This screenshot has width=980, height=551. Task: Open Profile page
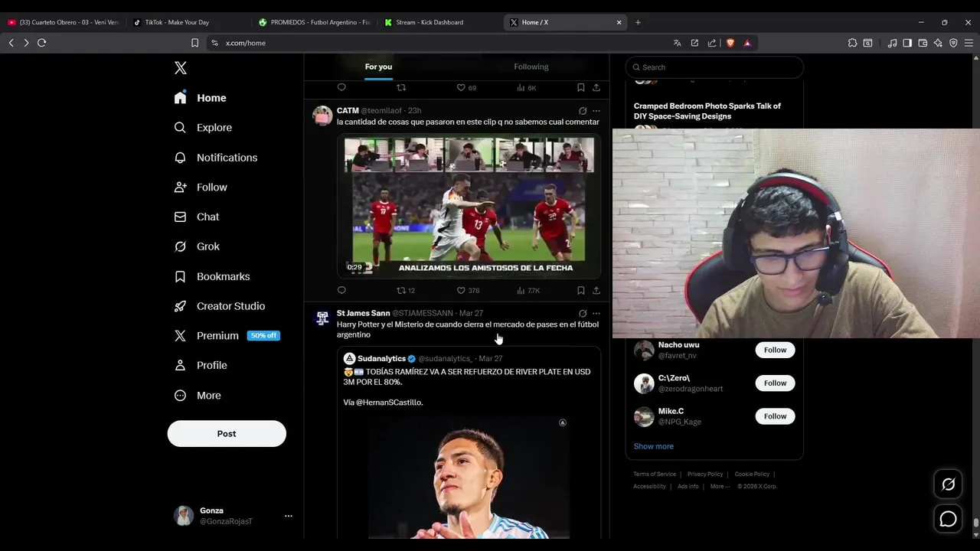(x=201, y=366)
